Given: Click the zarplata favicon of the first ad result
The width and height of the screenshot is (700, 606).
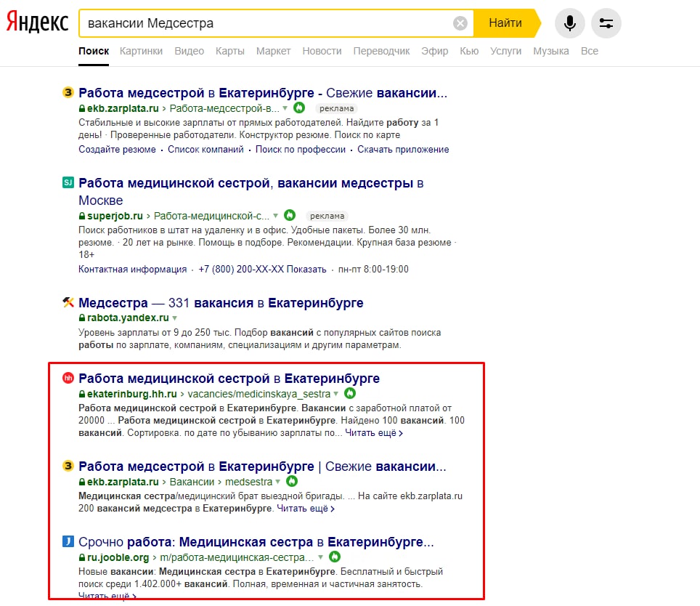Looking at the screenshot, I should [x=68, y=92].
